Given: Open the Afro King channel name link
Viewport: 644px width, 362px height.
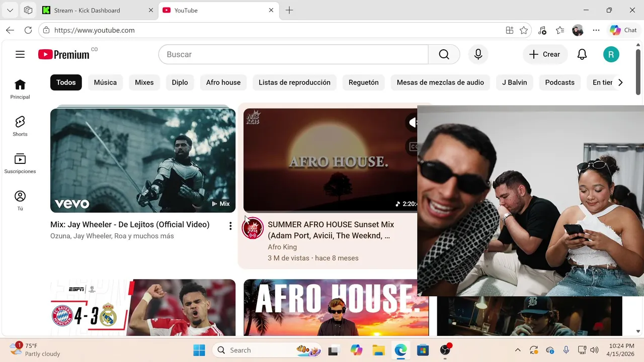Looking at the screenshot, I should coord(282,247).
